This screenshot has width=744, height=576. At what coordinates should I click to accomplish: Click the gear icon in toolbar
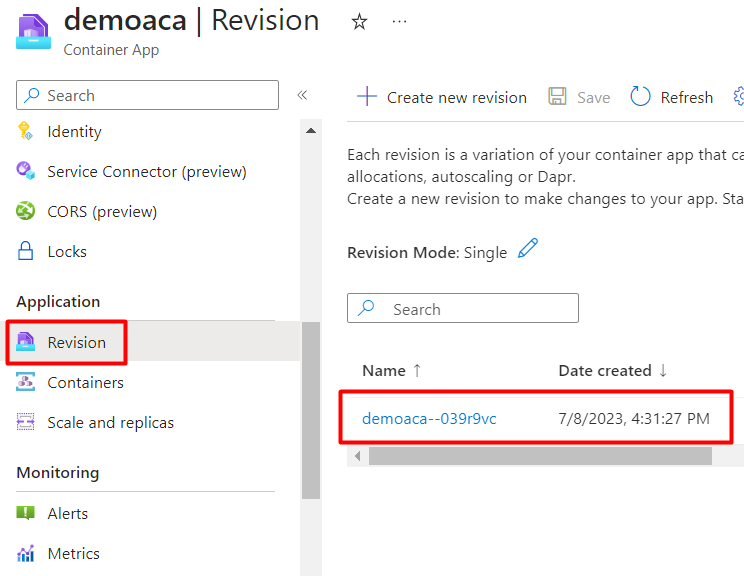[739, 96]
